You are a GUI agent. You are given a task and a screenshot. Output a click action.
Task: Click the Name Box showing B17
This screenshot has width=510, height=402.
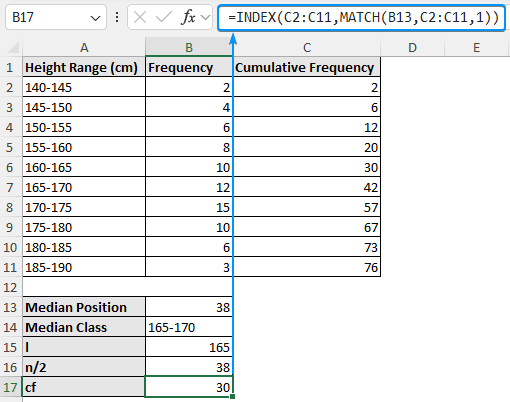(x=56, y=17)
